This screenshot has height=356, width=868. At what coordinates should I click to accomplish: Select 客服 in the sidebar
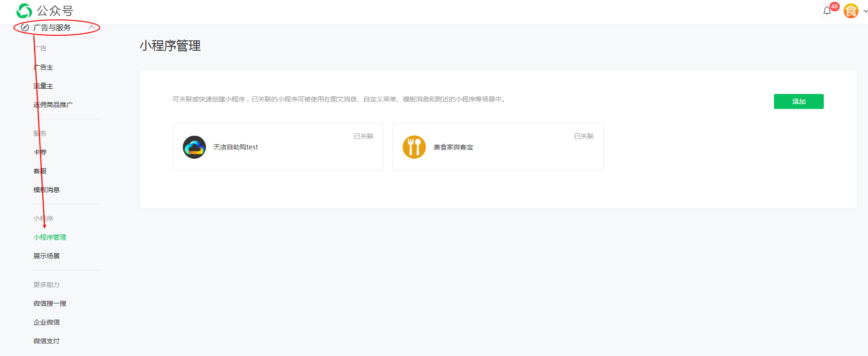coord(40,171)
